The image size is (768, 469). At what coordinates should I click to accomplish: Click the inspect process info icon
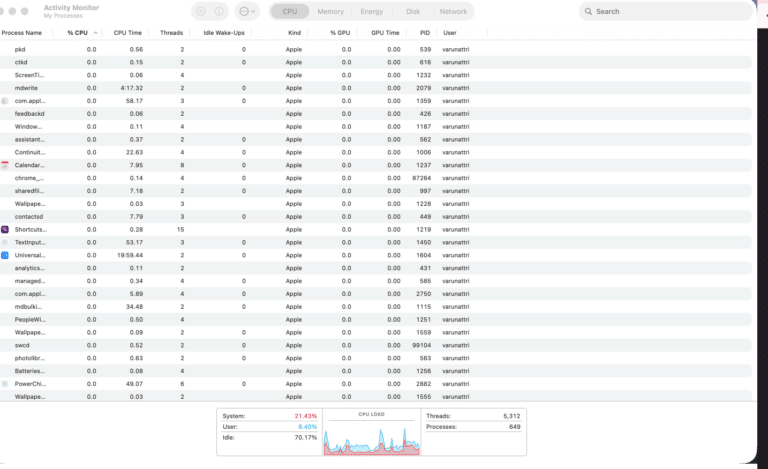219,11
